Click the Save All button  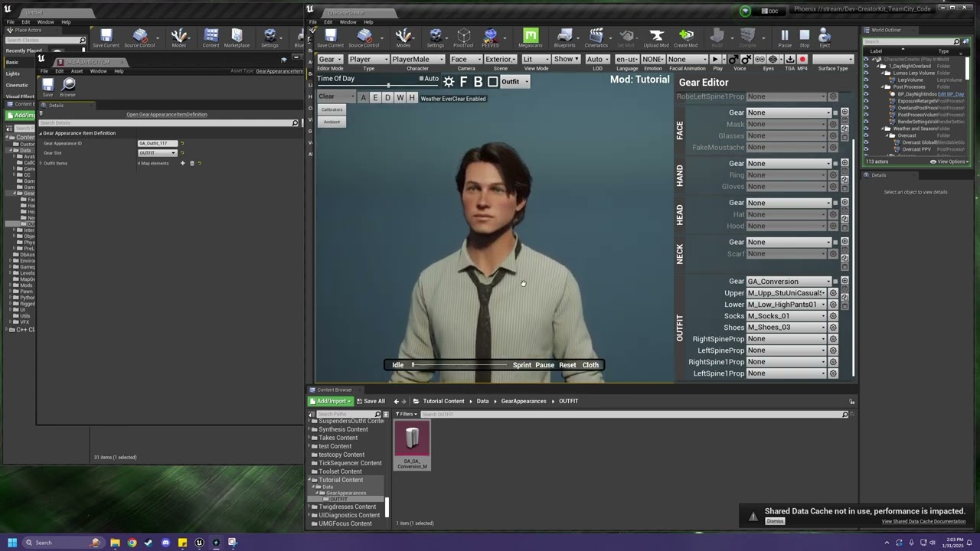pos(370,401)
